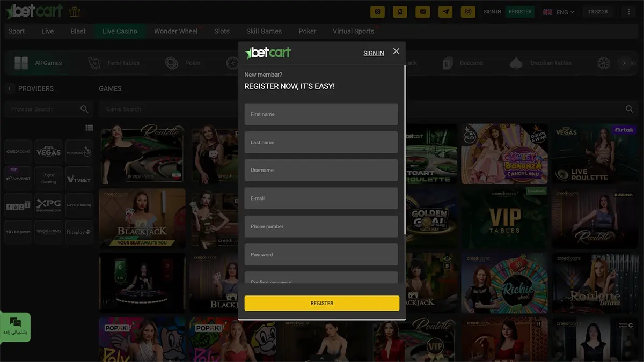
Task: Close the registration dialog
Action: [396, 51]
